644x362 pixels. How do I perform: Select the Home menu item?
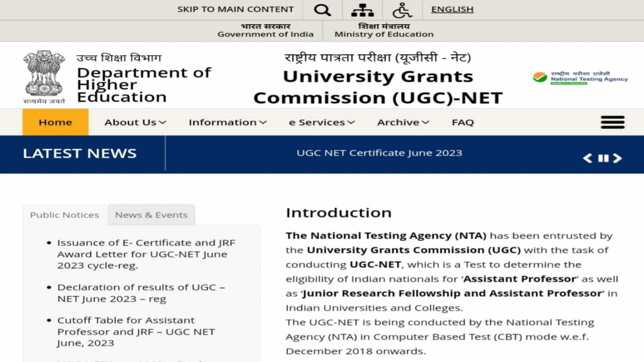click(x=55, y=122)
